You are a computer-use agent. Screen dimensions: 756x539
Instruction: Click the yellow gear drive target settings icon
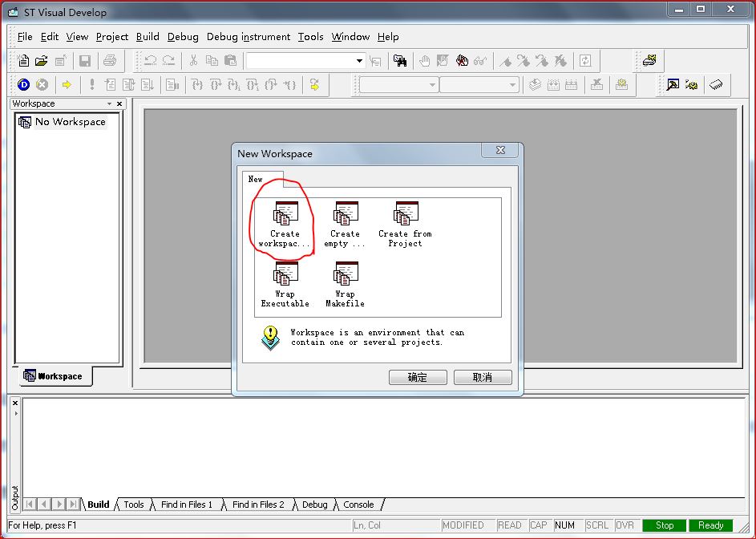tap(649, 60)
